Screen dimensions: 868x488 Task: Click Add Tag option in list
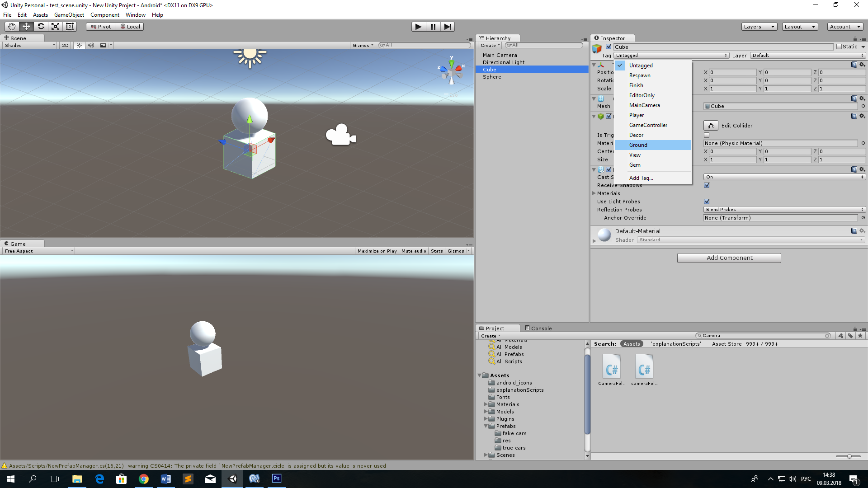[641, 178]
